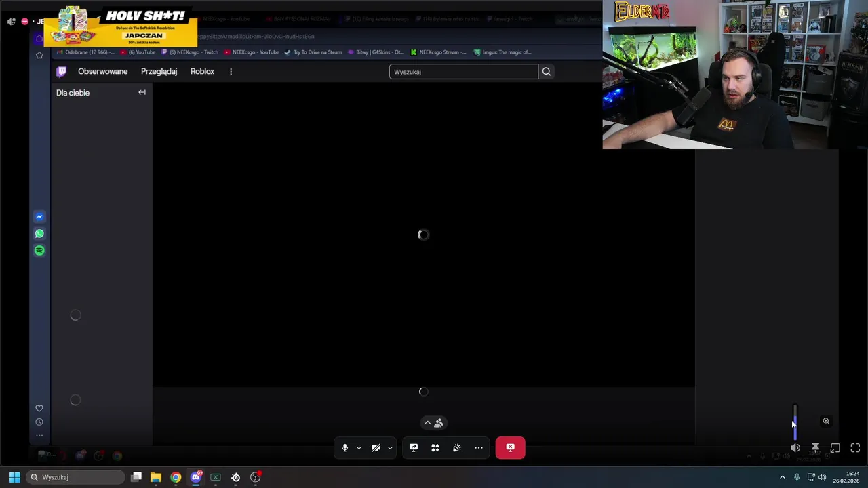Click the Twitch logo home icon
The image size is (868, 488).
coord(62,71)
